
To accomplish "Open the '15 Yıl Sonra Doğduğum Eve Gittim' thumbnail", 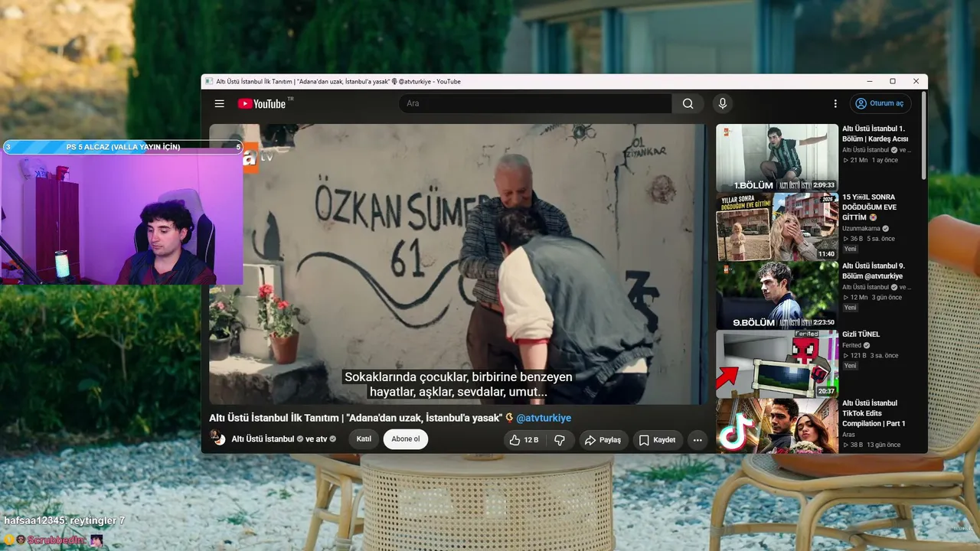I will 776,227.
